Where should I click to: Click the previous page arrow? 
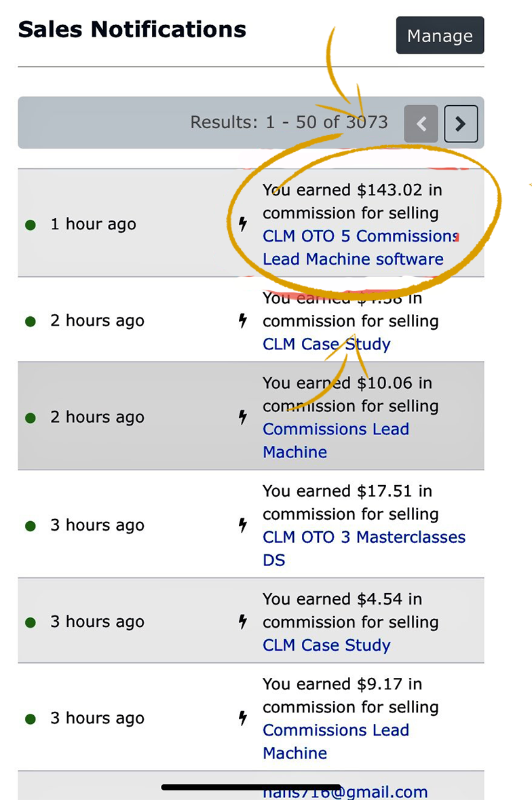(421, 123)
